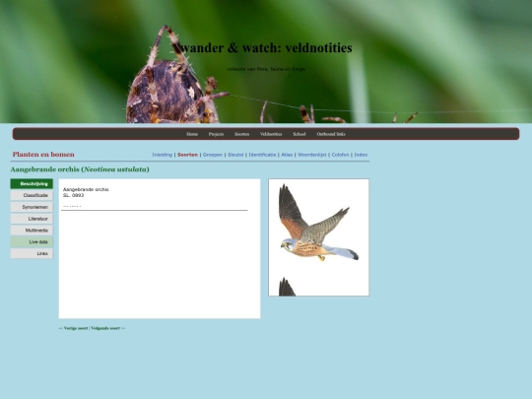The height and width of the screenshot is (399, 532).
Task: Click the Aangebrande orchis species heading
Action: [x=80, y=169]
